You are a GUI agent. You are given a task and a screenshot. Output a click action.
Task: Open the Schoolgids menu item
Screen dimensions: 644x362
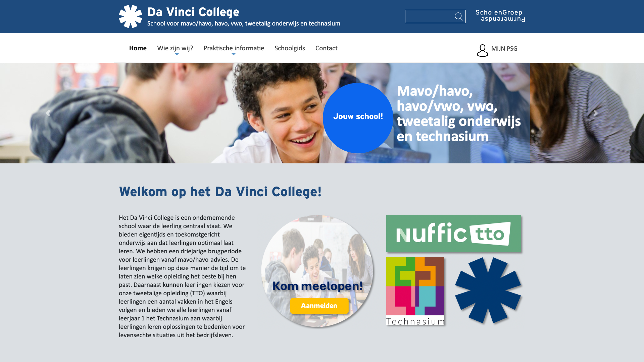[x=290, y=48]
